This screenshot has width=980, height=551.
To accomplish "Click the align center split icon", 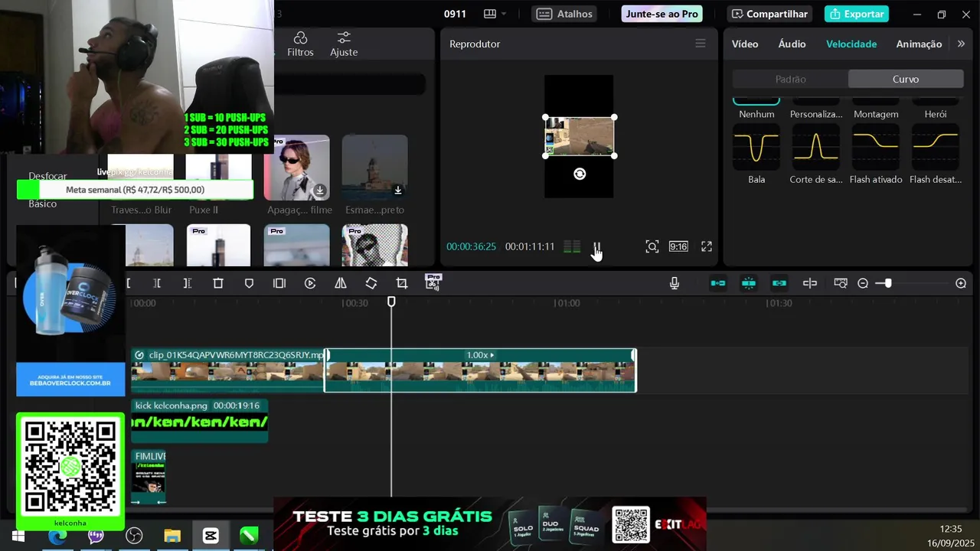I will click(810, 283).
